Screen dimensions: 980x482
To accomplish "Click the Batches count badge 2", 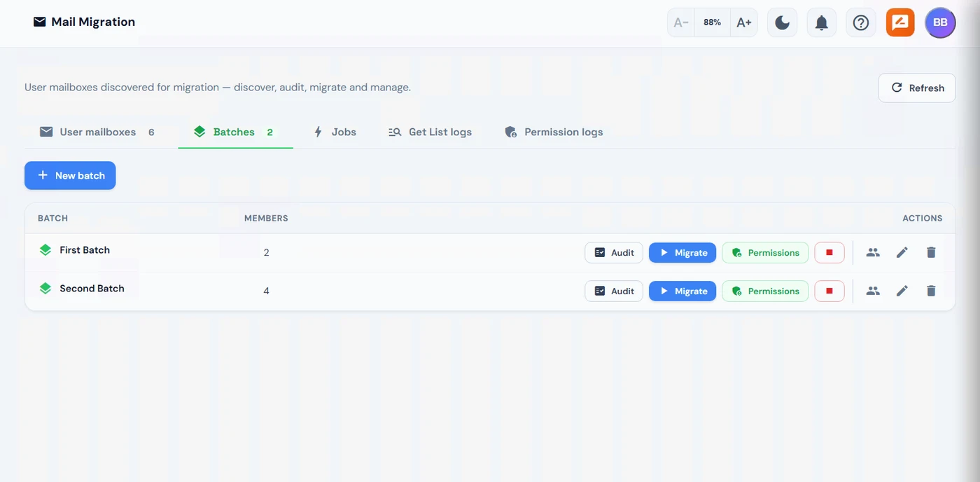I will point(270,132).
